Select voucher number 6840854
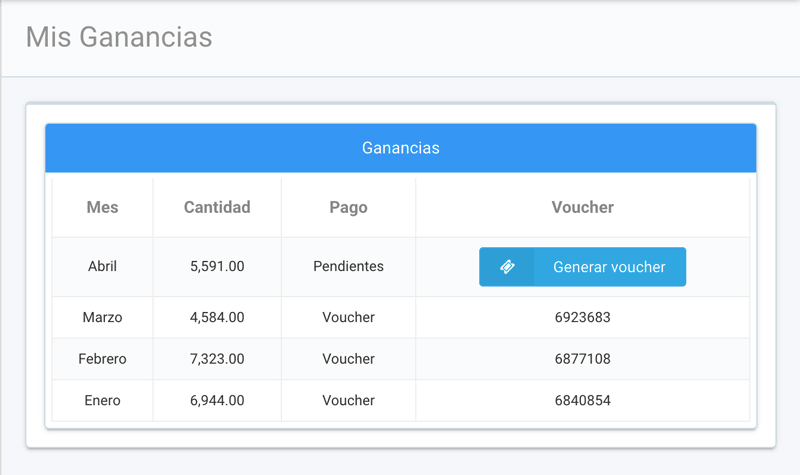This screenshot has height=475, width=800. pos(583,401)
